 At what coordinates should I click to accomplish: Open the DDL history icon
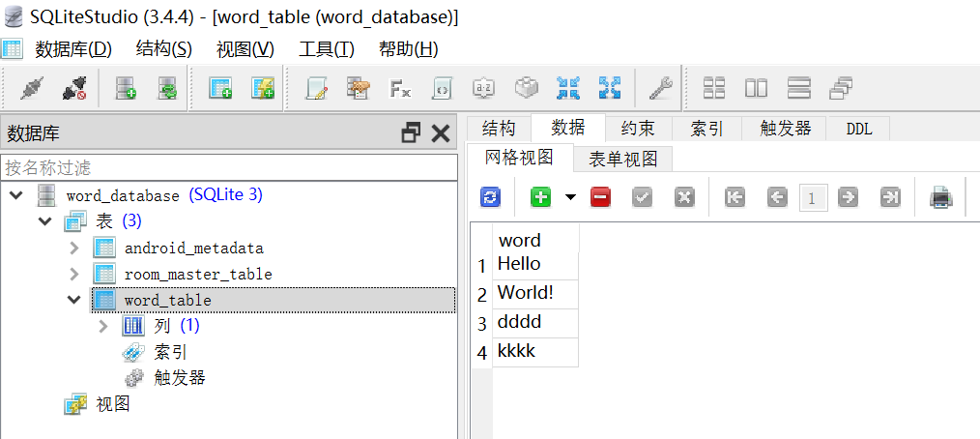[359, 89]
